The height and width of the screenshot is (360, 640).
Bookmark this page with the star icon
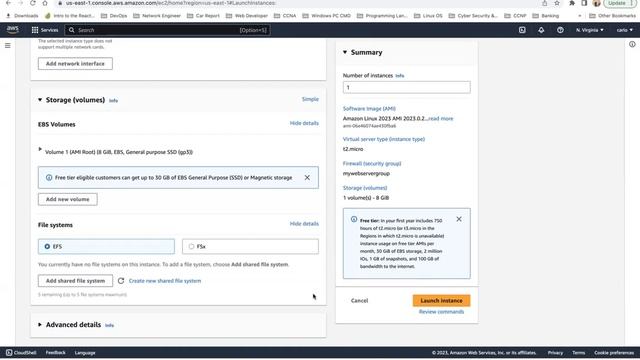(x=557, y=3)
